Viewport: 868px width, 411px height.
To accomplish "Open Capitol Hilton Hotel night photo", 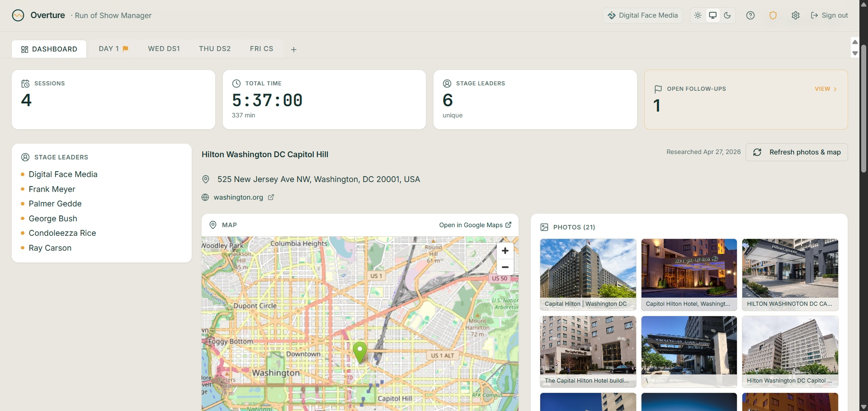I will coord(689,275).
